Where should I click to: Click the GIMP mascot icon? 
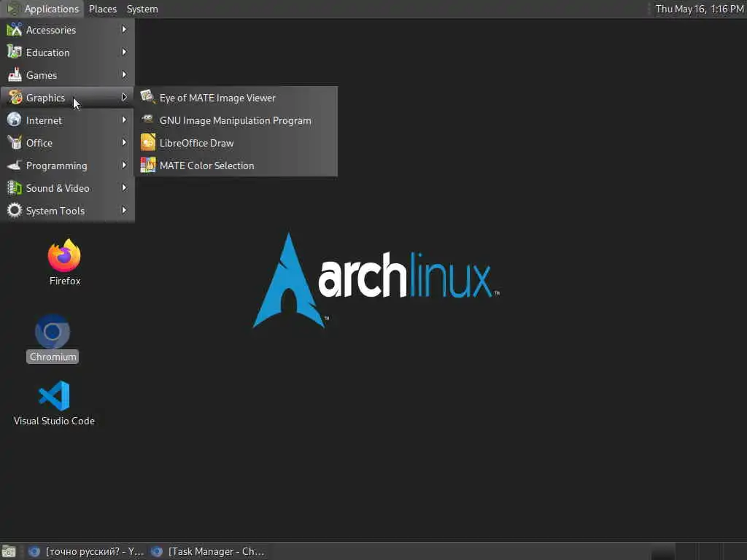tap(147, 120)
